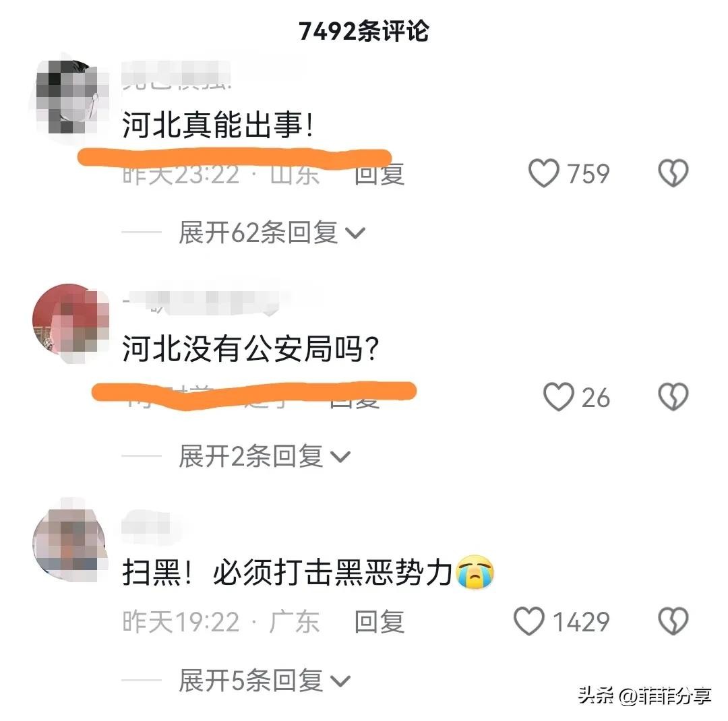Open the '头条 @菲菲分享' watermark

point(644,695)
